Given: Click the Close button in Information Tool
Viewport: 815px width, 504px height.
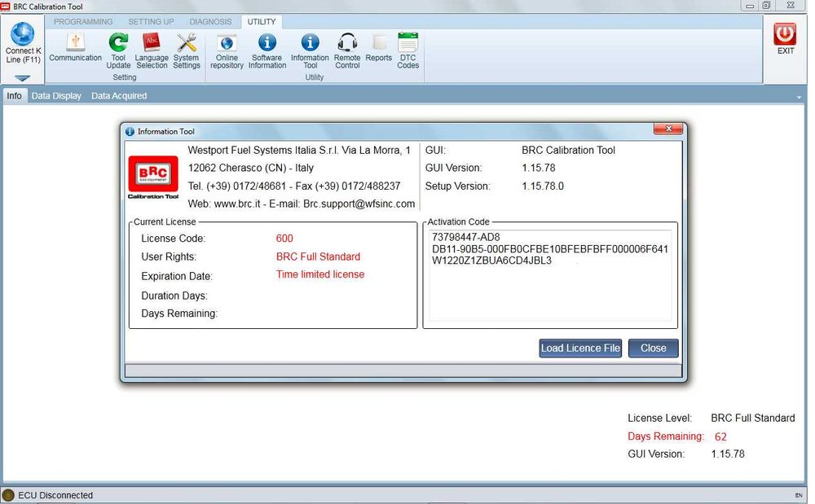Looking at the screenshot, I should [x=654, y=348].
